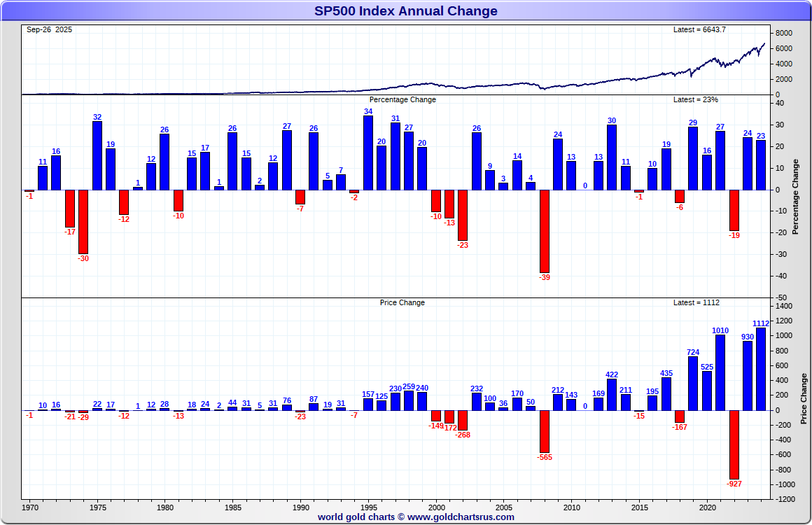
Task: Click the 2010 year label on the time axis
Action: [x=572, y=507]
